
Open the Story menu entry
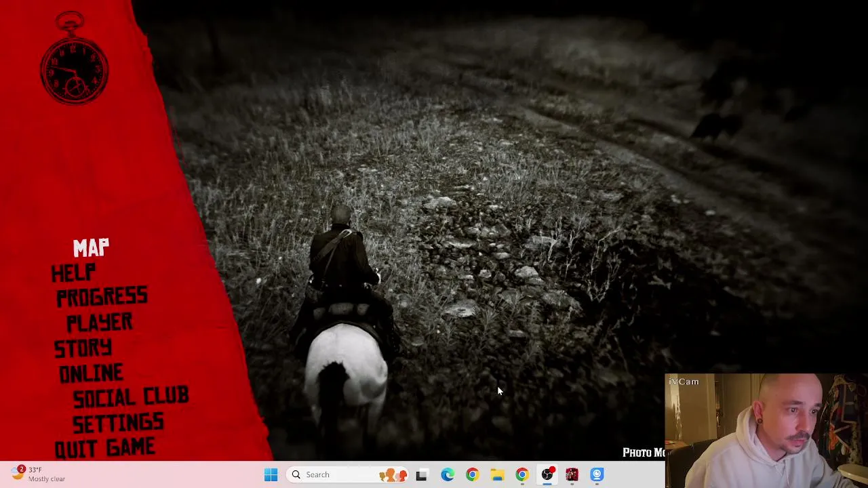[83, 348]
